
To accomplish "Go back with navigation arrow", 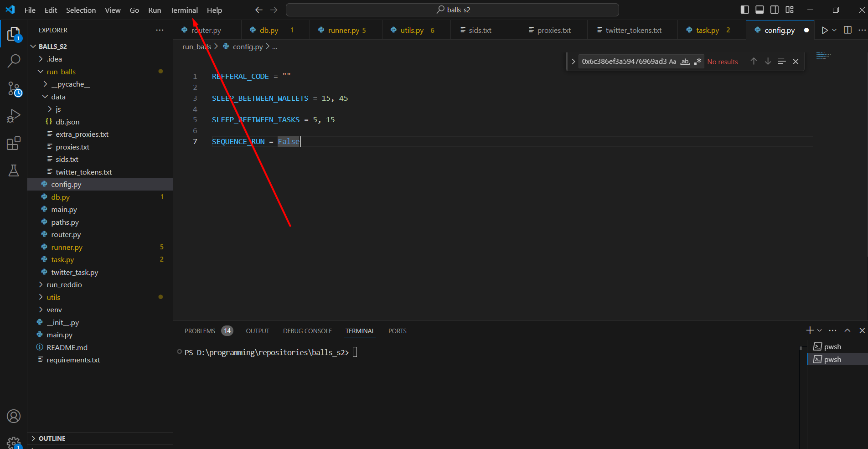I will click(259, 10).
